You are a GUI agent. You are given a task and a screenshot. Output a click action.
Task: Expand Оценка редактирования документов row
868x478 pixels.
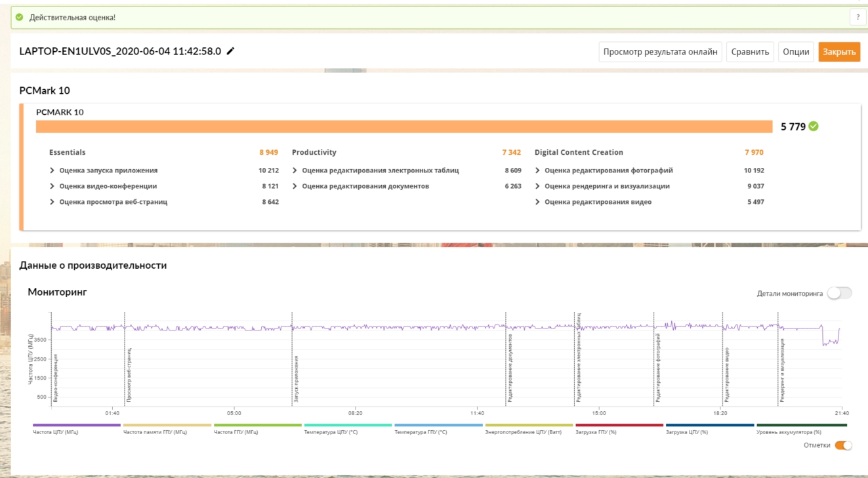(x=360, y=186)
